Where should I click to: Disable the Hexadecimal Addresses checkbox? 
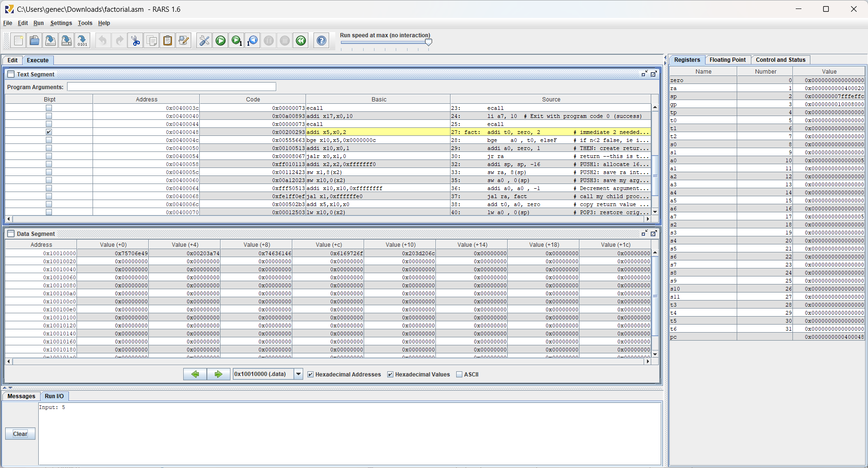(310, 375)
